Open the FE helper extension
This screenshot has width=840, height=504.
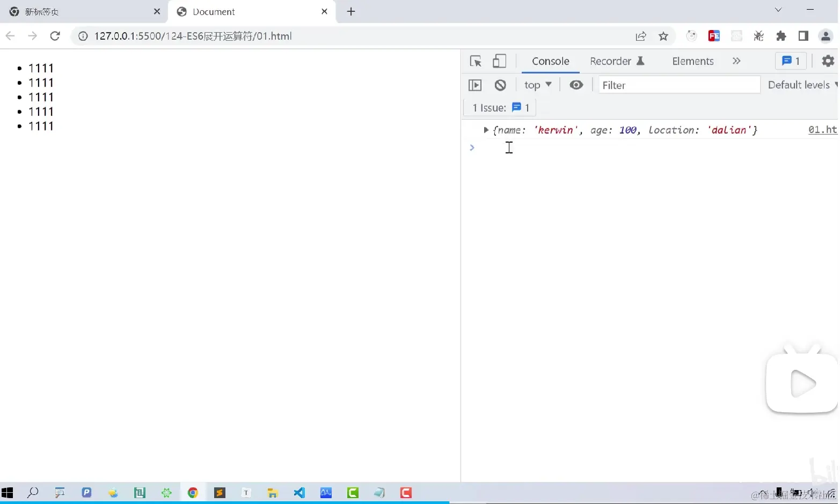coord(714,36)
